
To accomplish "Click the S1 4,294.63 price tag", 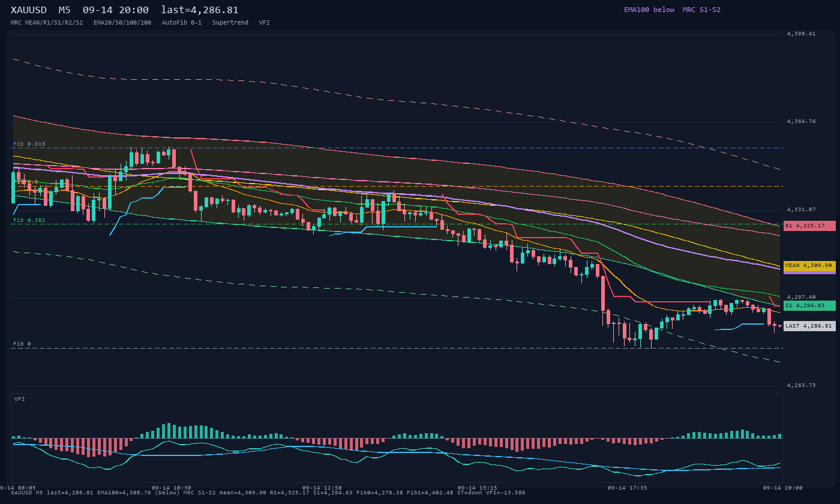I will point(809,305).
